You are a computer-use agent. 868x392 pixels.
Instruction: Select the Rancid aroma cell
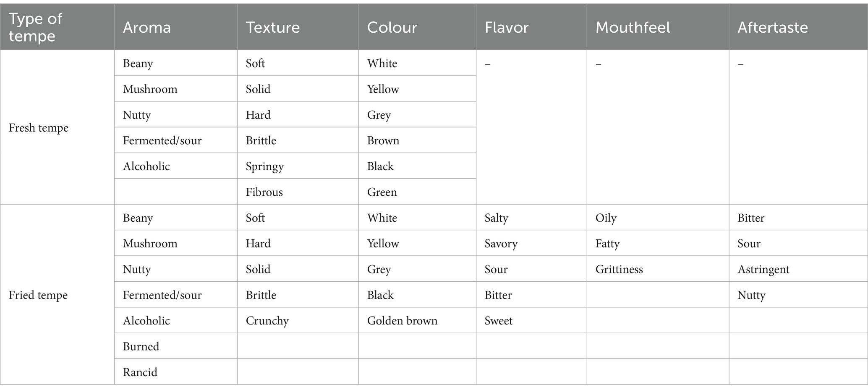click(x=175, y=372)
